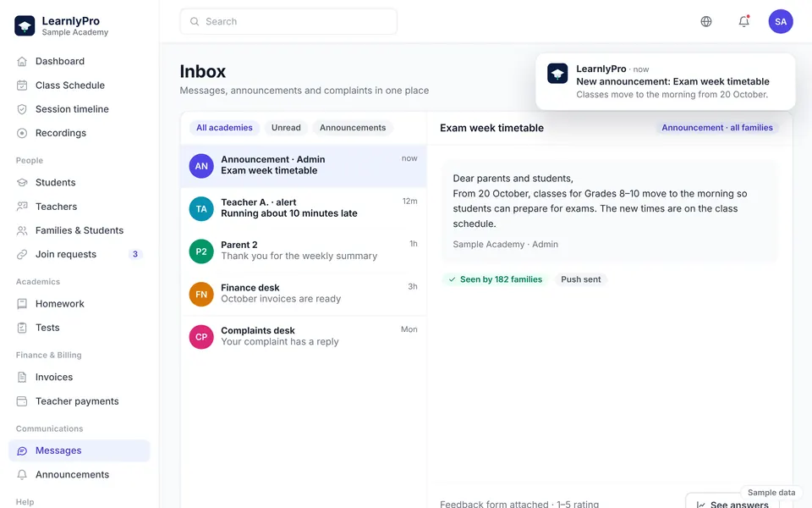Click the LearnlyPro icon in notification toast
The height and width of the screenshot is (508, 812).
point(557,74)
